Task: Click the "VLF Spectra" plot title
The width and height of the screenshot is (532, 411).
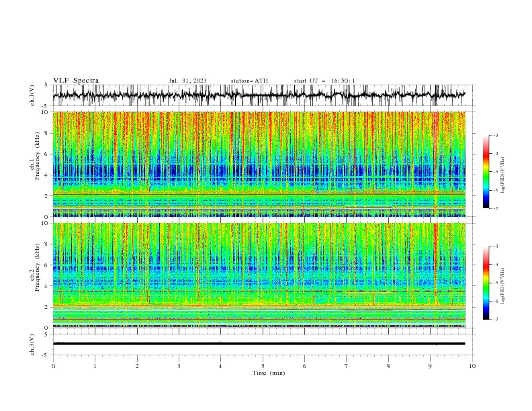Action: tap(76, 81)
